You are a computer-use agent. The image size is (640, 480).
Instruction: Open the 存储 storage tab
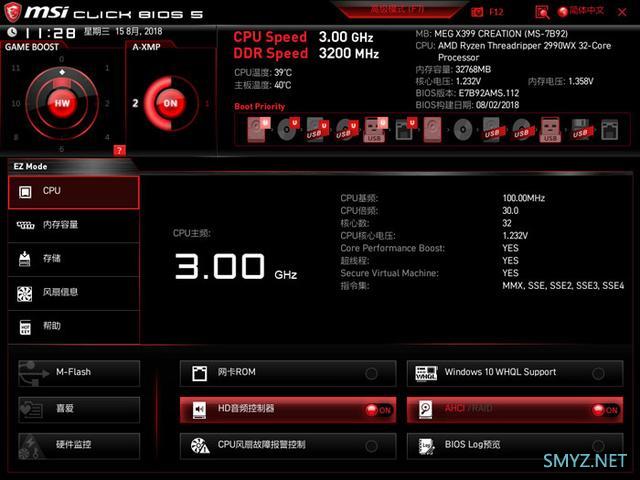click(x=73, y=259)
